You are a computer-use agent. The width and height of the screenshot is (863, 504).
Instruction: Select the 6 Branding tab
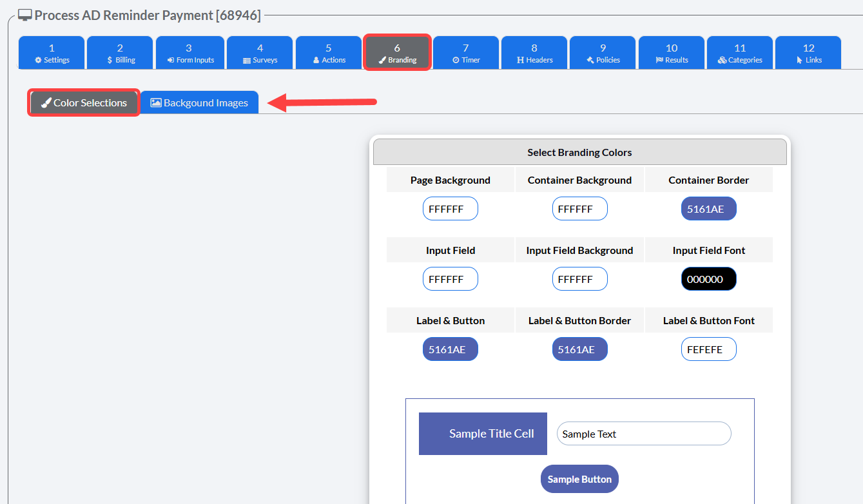(397, 53)
